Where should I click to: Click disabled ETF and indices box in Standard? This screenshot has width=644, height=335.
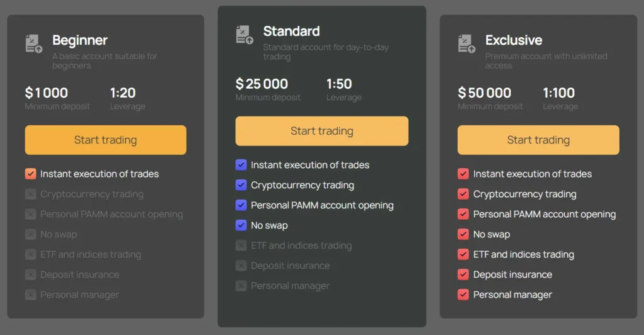click(241, 246)
